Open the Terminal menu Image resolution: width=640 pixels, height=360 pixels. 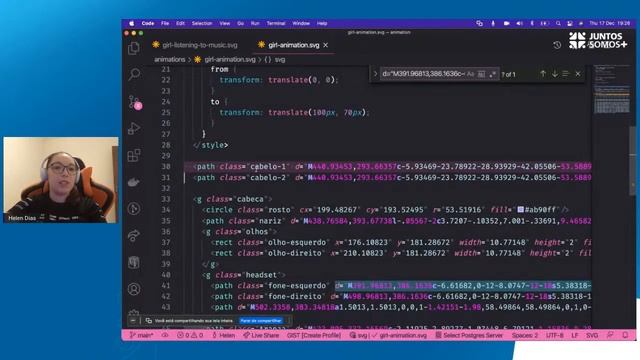click(276, 24)
